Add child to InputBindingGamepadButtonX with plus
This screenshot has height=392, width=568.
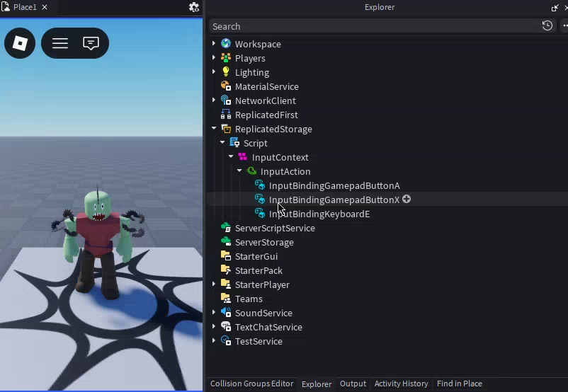(x=407, y=199)
